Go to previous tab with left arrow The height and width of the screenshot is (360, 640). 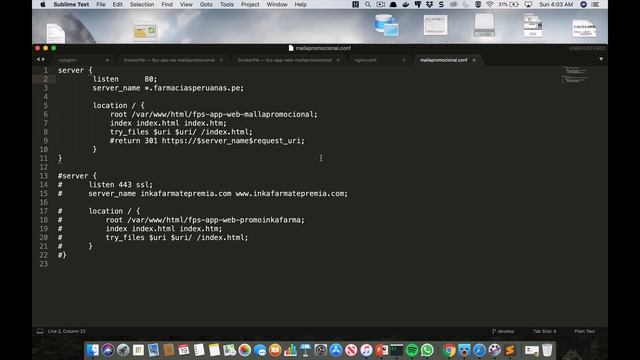point(38,60)
